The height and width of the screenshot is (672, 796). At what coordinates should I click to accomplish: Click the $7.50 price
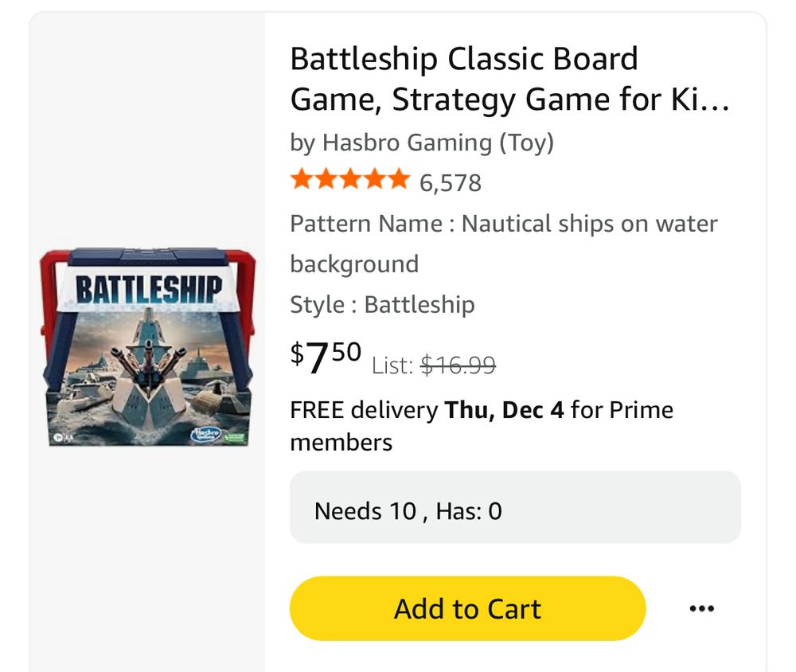coord(326,356)
